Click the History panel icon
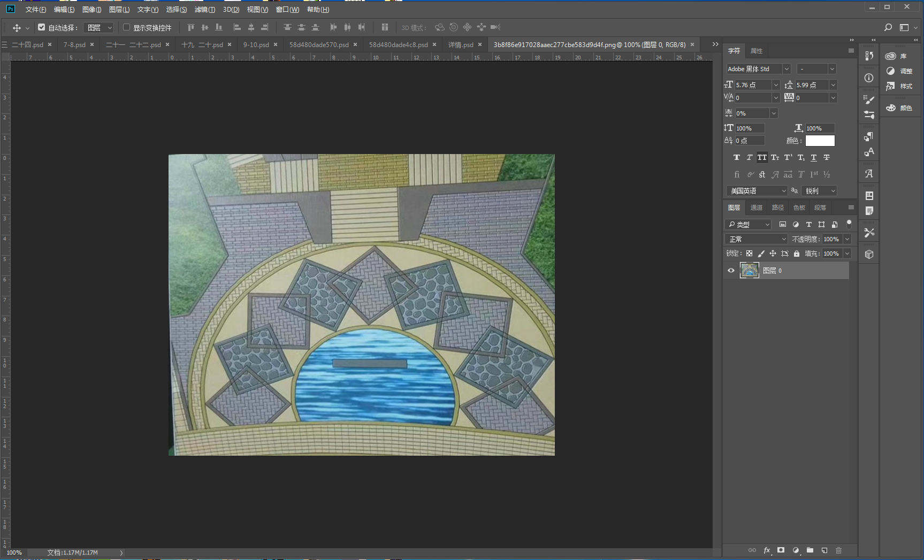 click(869, 56)
